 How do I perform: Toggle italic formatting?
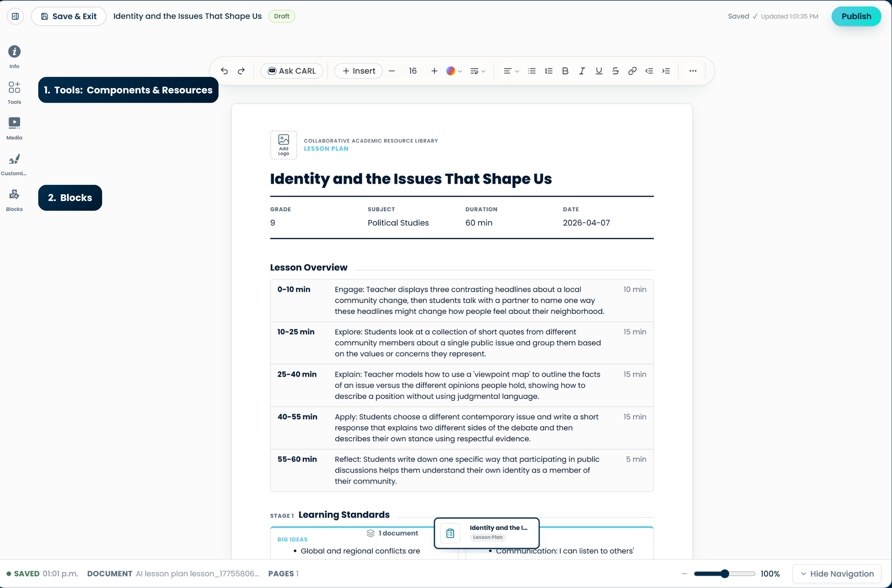click(582, 71)
